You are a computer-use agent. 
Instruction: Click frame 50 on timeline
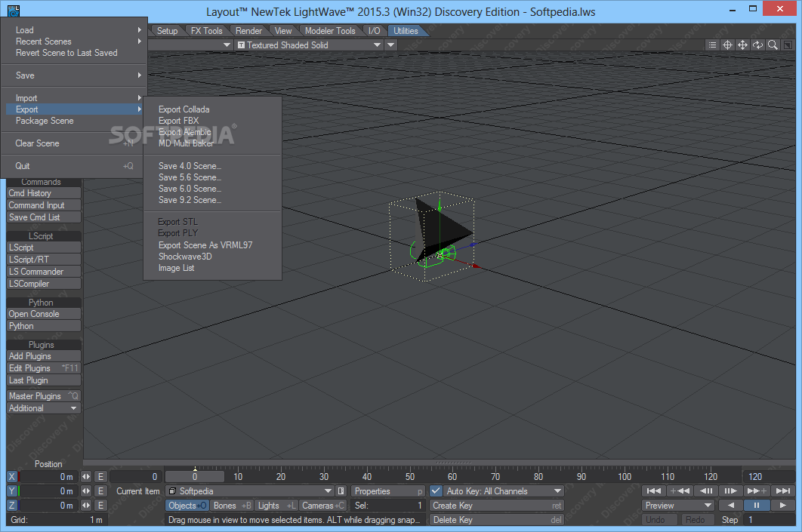[410, 476]
